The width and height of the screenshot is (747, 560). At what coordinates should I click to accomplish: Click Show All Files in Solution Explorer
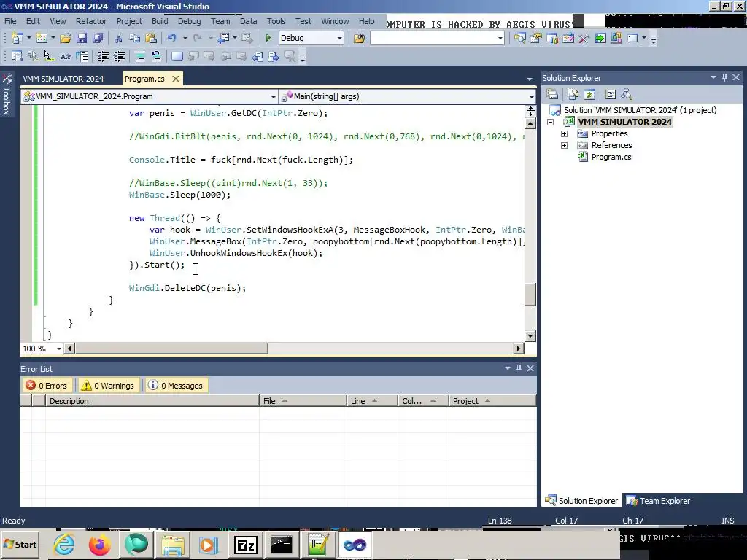pos(573,94)
